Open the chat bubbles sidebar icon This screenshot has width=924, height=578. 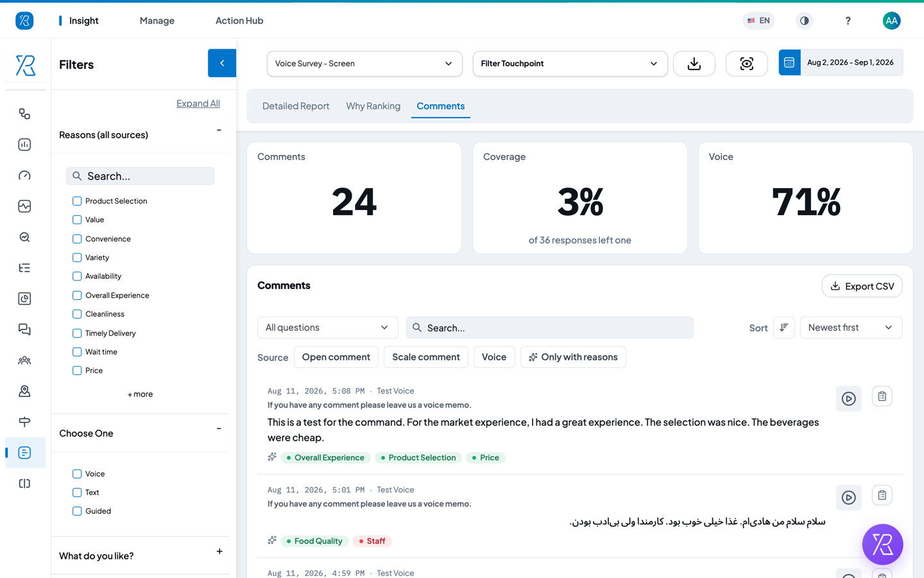click(24, 329)
